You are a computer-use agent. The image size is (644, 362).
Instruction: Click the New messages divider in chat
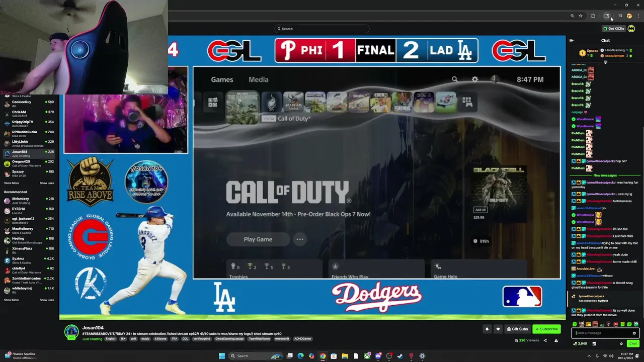pyautogui.click(x=605, y=175)
